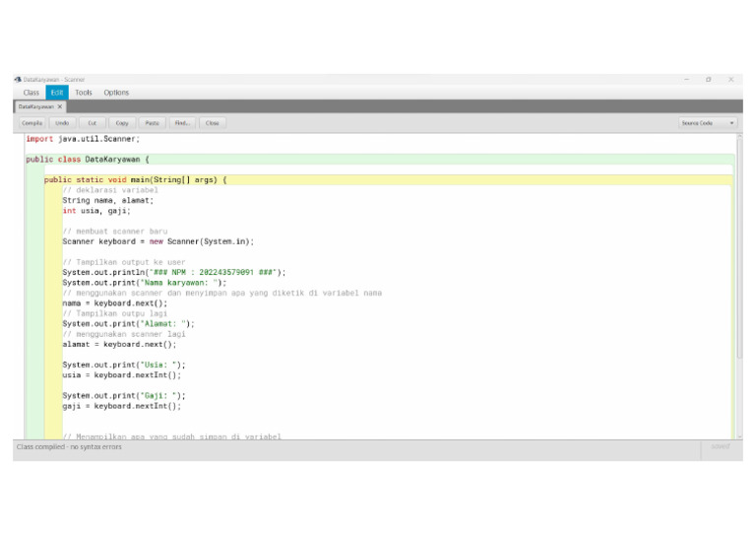Click the Undo toolbar button
756x535 pixels.
coord(62,123)
